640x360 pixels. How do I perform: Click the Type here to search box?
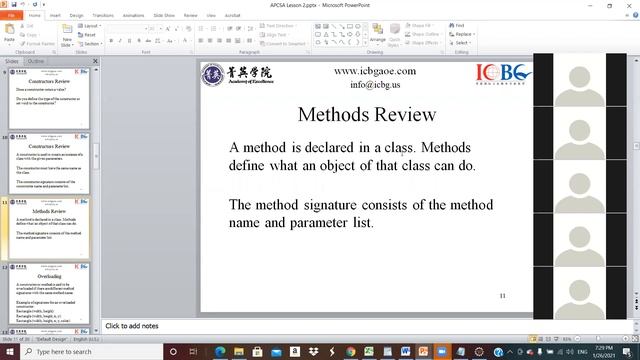click(x=91, y=351)
